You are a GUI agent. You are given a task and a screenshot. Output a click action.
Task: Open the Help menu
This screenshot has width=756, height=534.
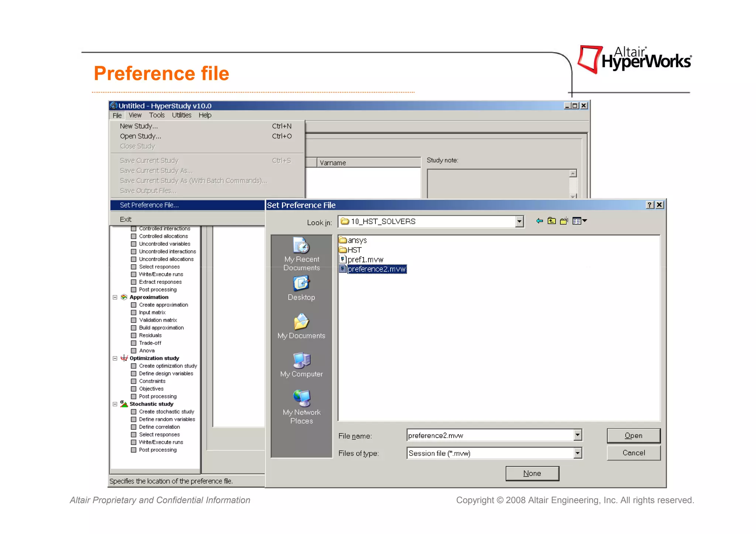[205, 115]
